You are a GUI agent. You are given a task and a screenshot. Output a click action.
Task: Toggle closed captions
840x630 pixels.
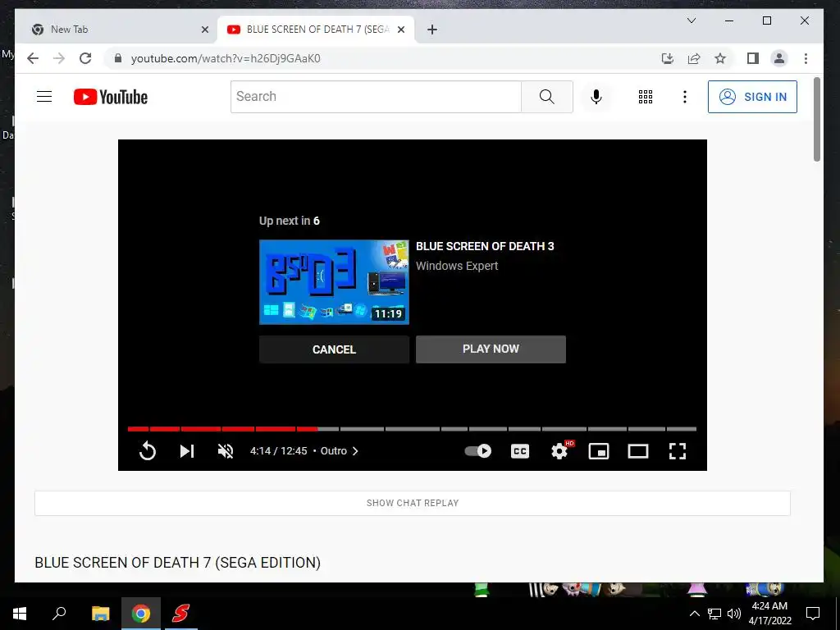519,451
